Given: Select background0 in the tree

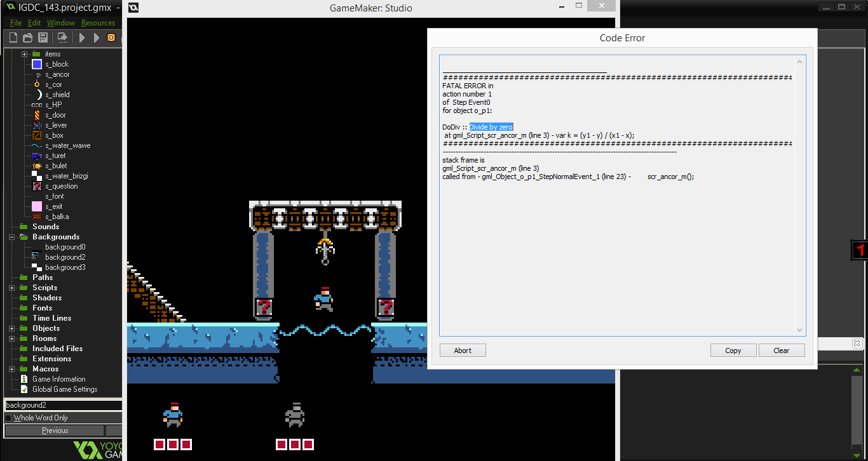Looking at the screenshot, I should [65, 247].
